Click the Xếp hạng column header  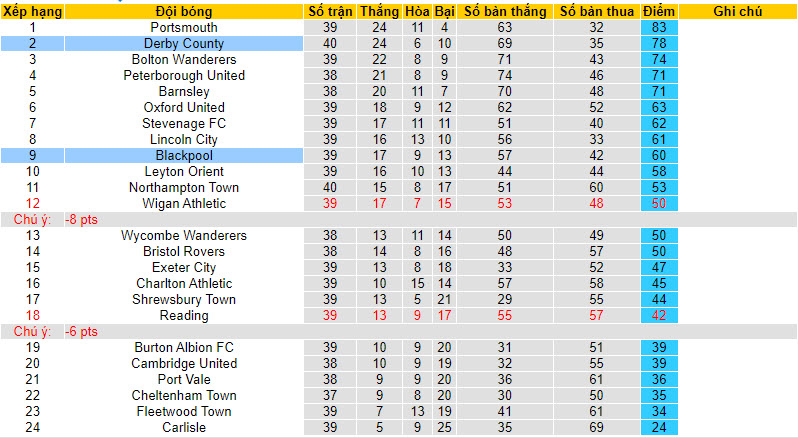click(x=32, y=11)
